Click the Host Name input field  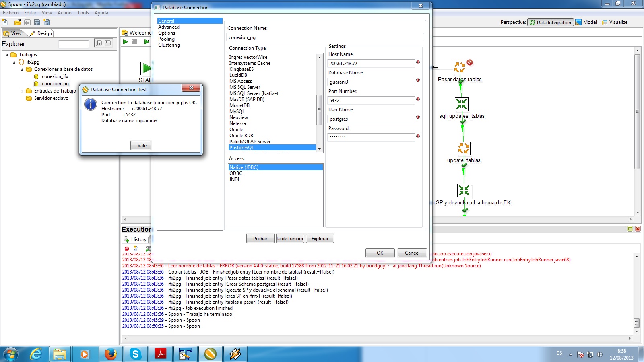point(371,63)
